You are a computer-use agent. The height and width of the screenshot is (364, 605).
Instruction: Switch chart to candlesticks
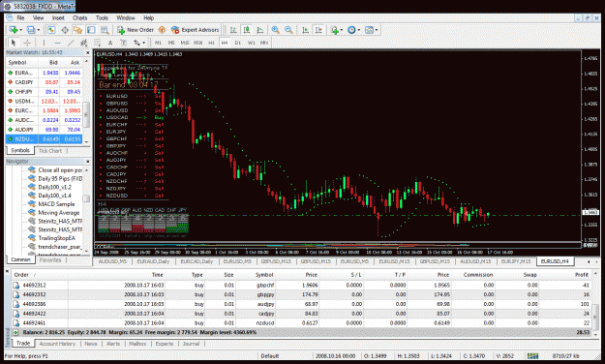tap(247, 30)
